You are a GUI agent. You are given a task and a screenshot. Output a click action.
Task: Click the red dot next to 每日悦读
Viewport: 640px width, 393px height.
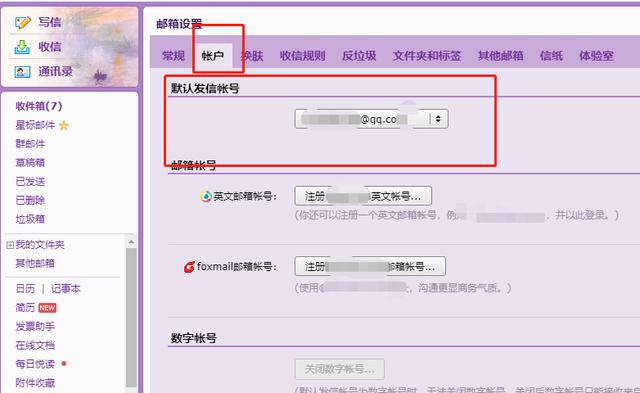pos(64,363)
